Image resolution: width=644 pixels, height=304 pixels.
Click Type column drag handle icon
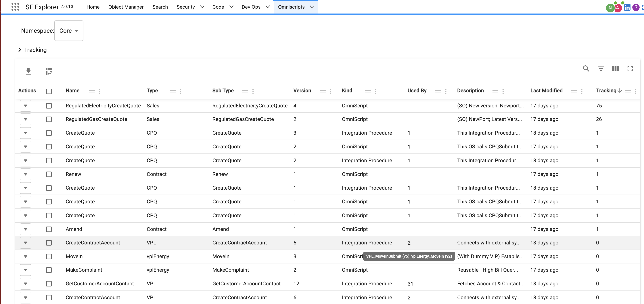(x=172, y=91)
